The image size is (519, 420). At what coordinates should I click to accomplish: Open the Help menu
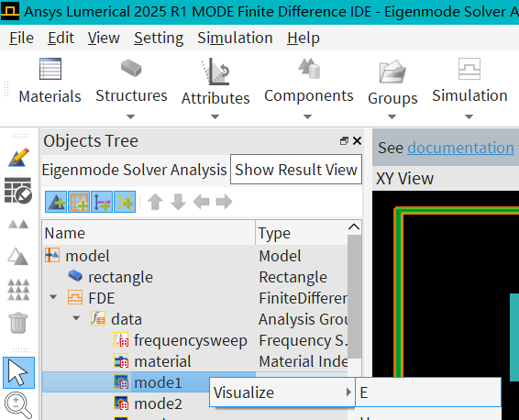pos(304,38)
